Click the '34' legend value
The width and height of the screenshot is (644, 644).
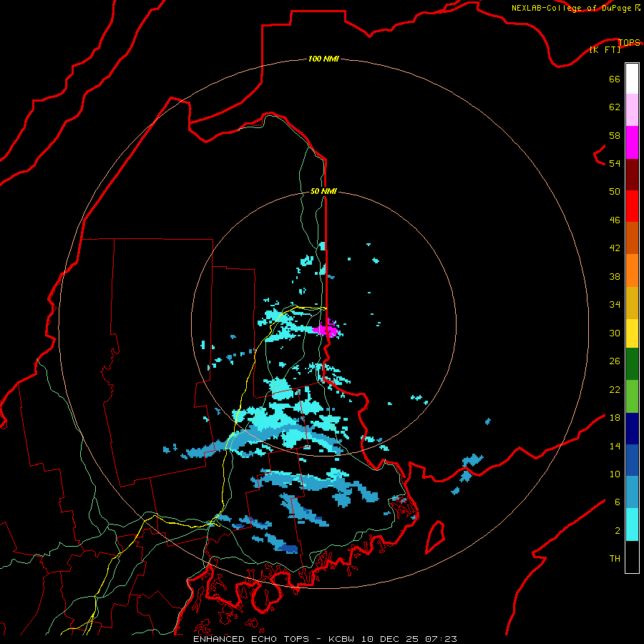(615, 304)
